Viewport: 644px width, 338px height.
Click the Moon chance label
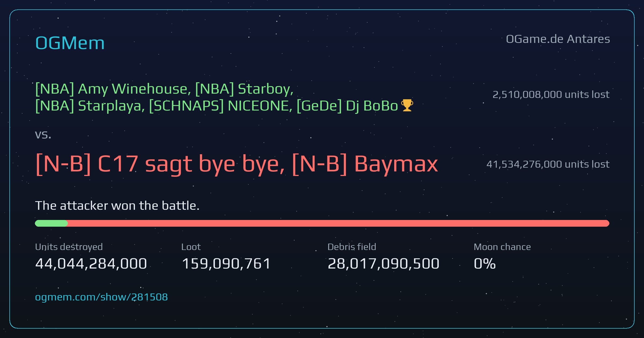[502, 247]
